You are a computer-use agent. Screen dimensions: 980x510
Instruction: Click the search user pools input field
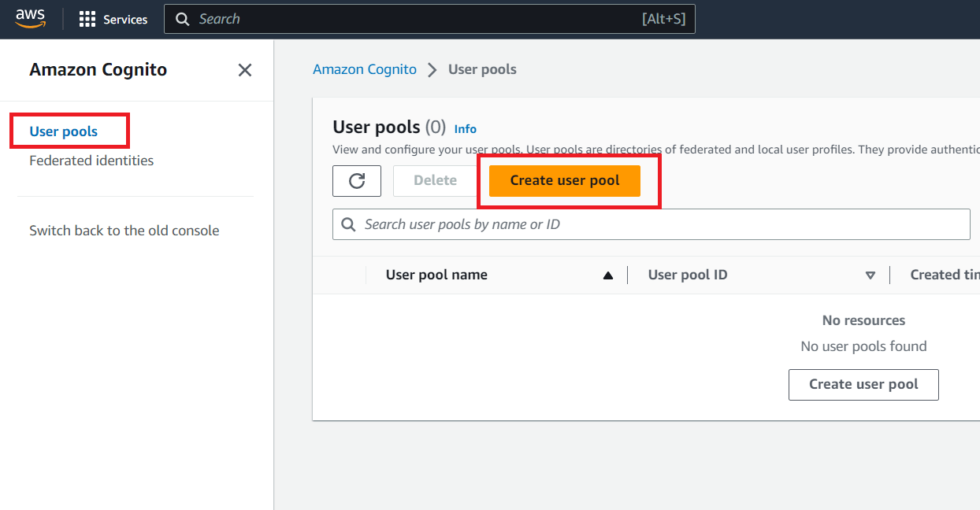[551, 224]
